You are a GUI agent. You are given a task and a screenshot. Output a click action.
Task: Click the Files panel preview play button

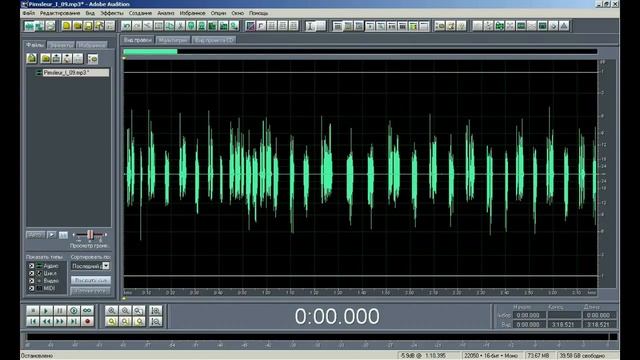(51, 235)
